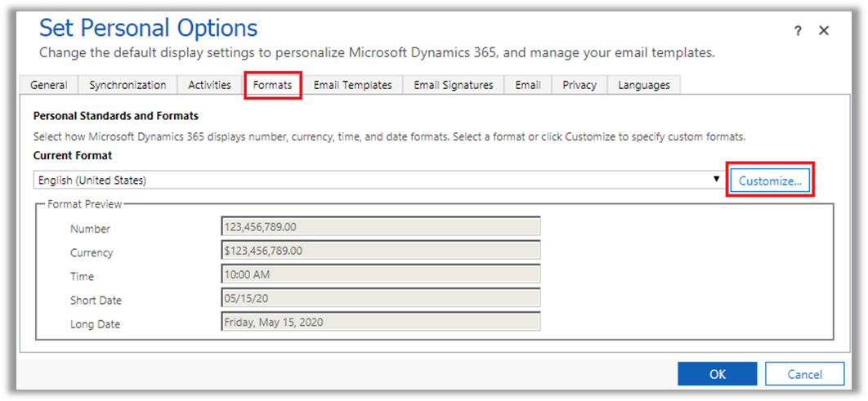The width and height of the screenshot is (868, 401).
Task: Select the Time preview field
Action: 380,274
